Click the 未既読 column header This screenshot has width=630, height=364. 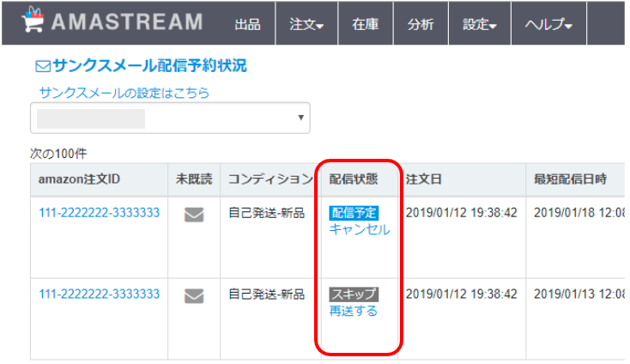pos(194,179)
